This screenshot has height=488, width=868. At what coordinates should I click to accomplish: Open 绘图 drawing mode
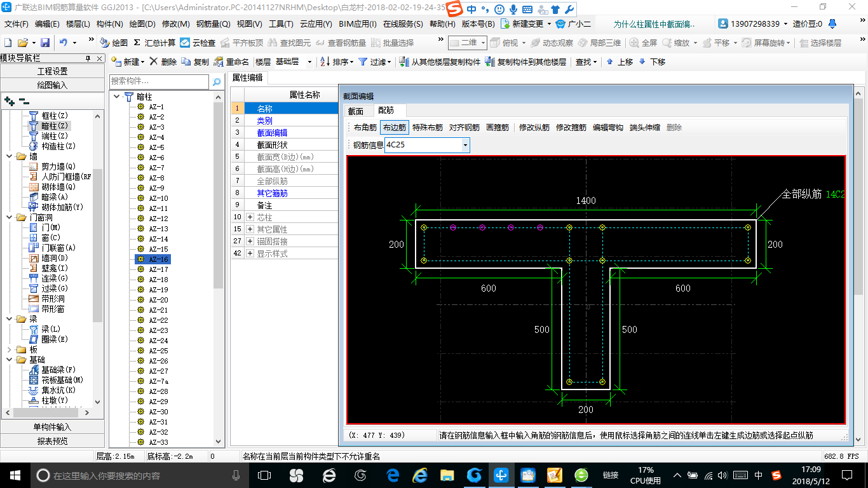point(114,43)
